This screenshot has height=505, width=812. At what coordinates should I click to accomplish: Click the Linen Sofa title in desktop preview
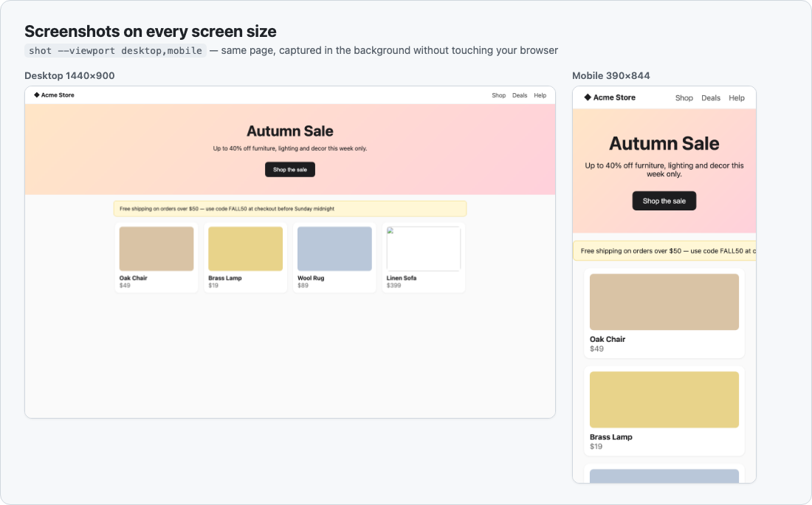[402, 278]
